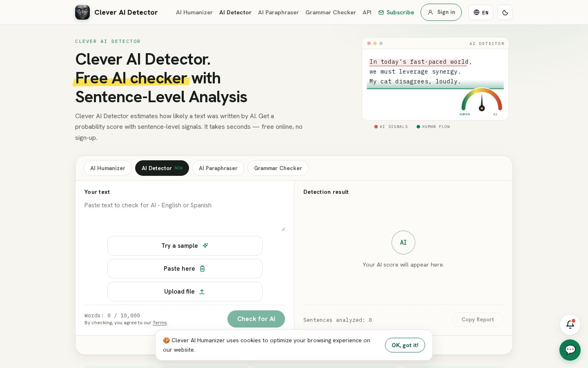Viewport: 588px width, 368px height.
Task: Open AI Paraphraser in the header navigation
Action: [x=278, y=12]
